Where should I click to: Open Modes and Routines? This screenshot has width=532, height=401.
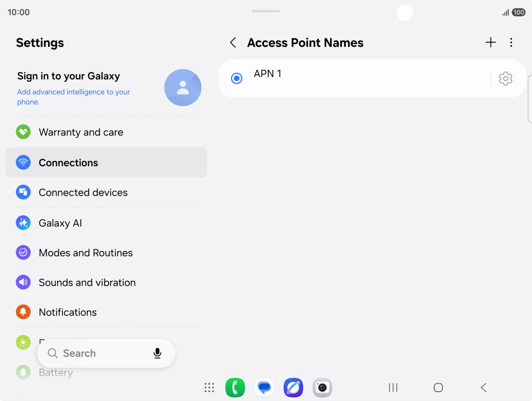click(106, 252)
